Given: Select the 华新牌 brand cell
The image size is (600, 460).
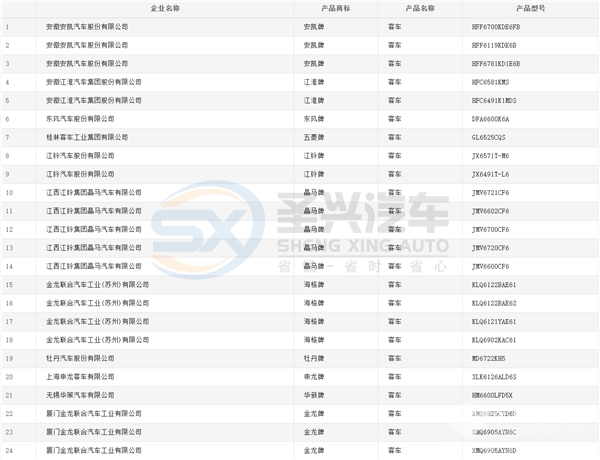Looking at the screenshot, I should (x=315, y=395).
